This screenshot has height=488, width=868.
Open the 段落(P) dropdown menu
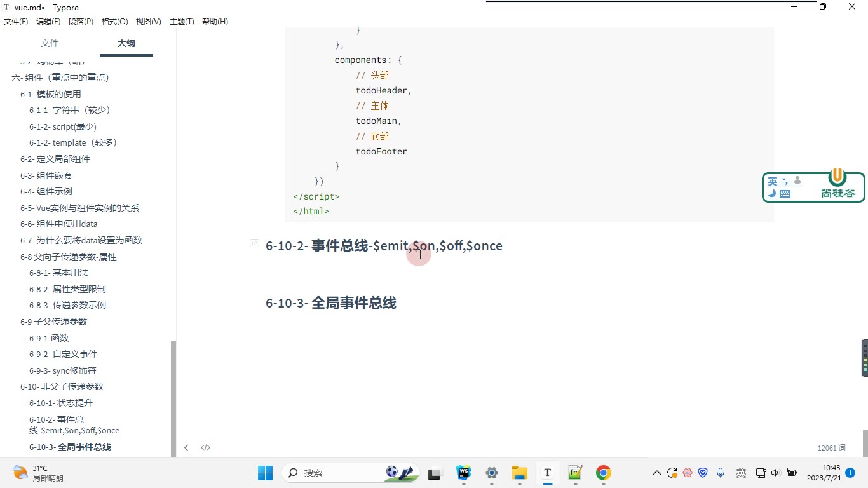click(x=81, y=22)
